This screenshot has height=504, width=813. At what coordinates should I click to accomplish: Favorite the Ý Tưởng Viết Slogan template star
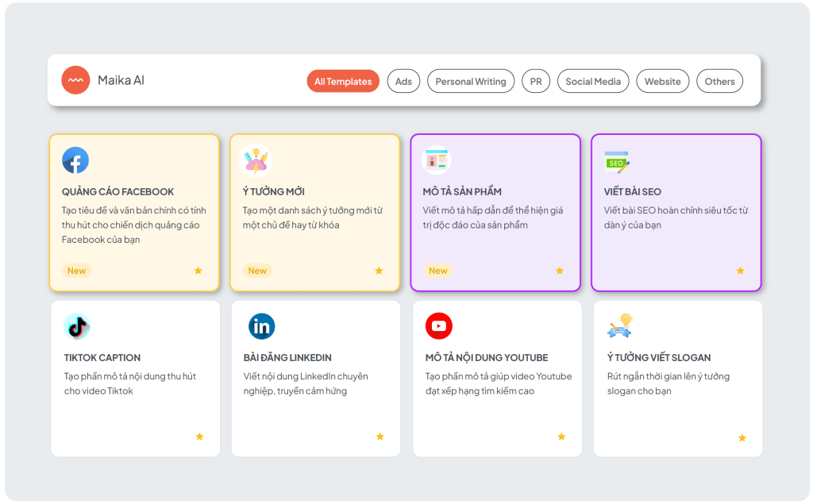point(742,438)
